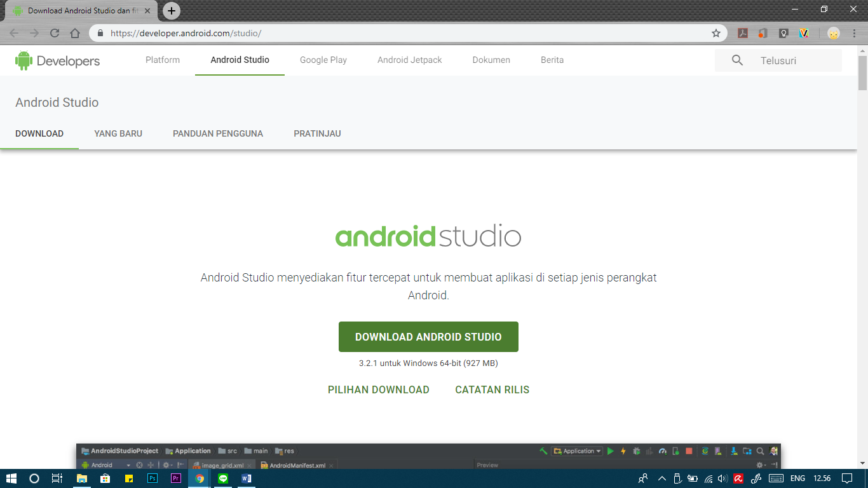The height and width of the screenshot is (488, 868).
Task: Click the search magnifier icon beside Telusuri
Action: point(737,60)
